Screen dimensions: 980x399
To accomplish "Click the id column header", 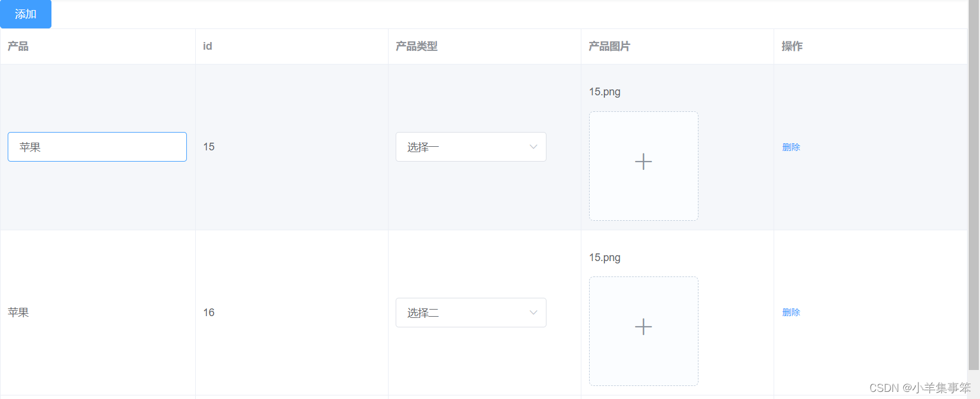I will (208, 46).
